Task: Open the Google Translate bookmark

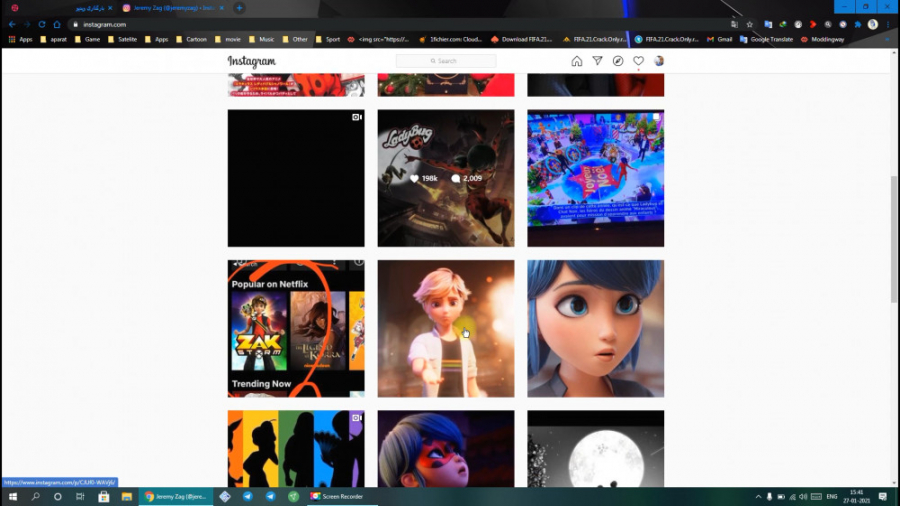Action: pyautogui.click(x=766, y=39)
